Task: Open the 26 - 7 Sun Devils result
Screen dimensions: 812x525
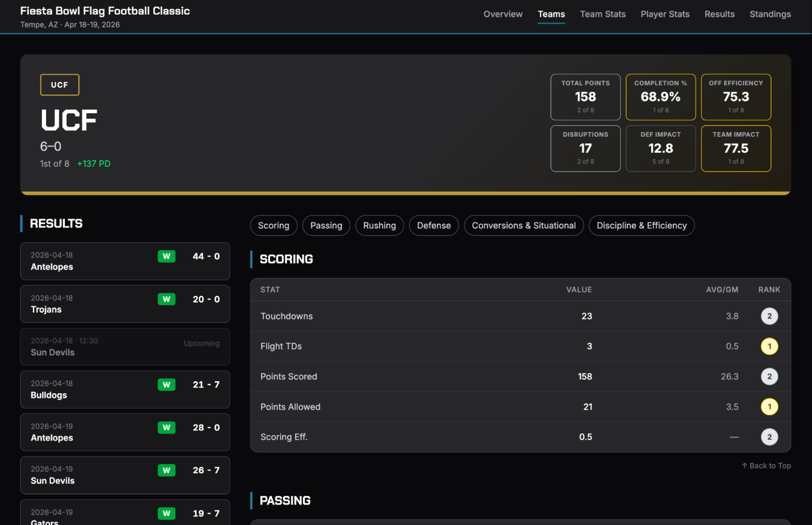Action: (x=125, y=475)
